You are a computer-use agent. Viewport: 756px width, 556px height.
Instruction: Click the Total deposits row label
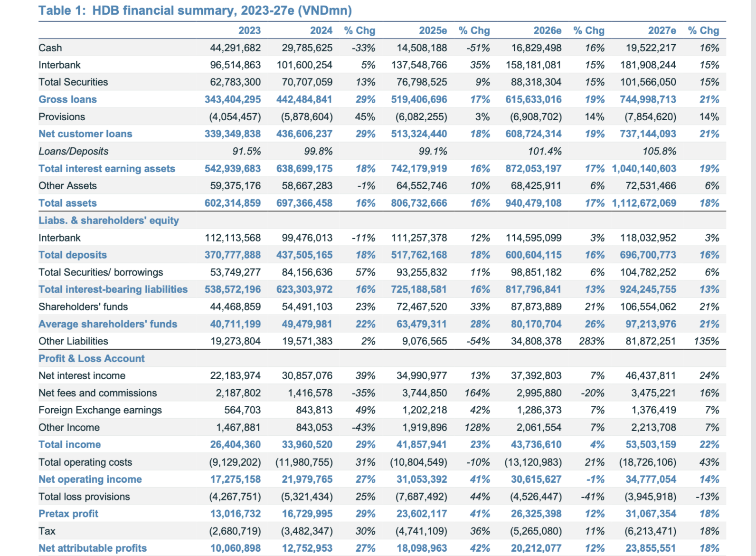coord(73,255)
